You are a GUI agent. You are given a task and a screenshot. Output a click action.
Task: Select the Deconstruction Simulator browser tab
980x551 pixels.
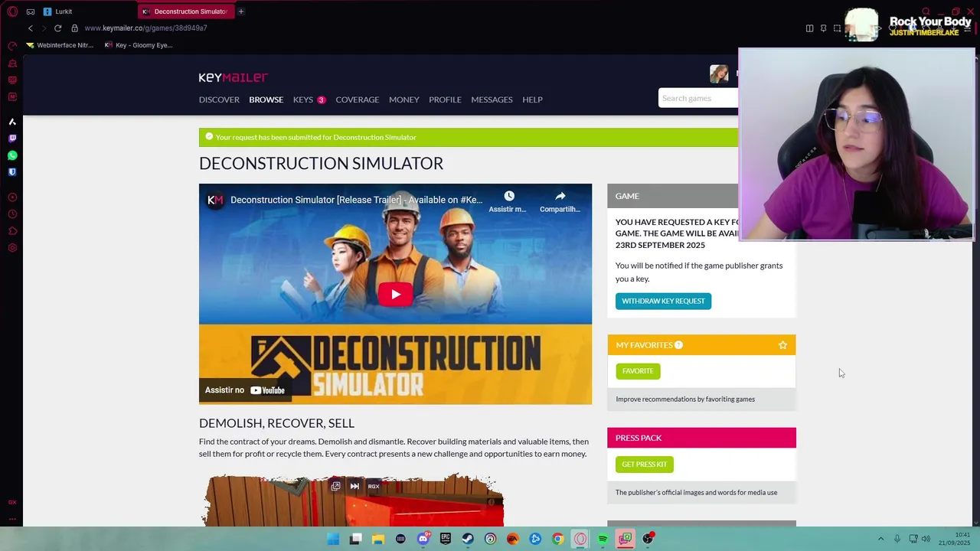click(185, 11)
